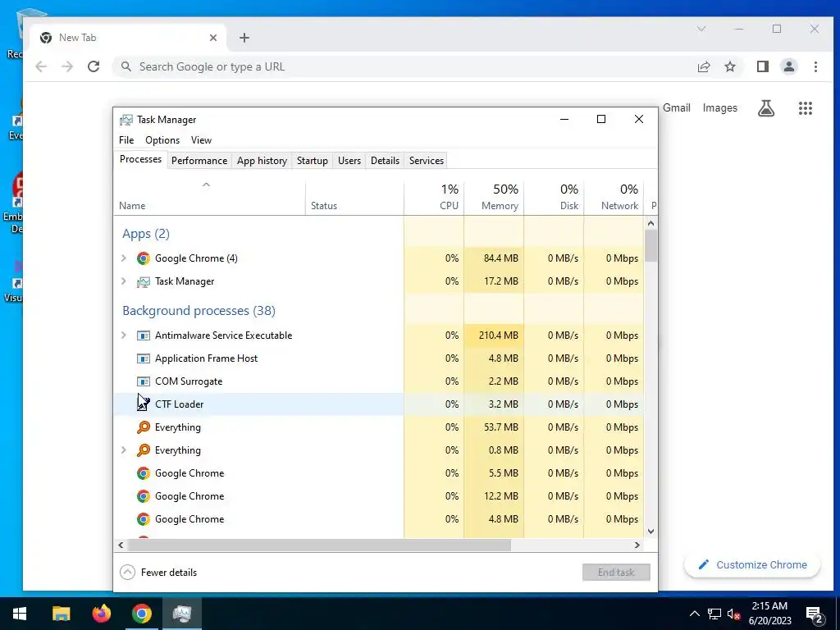Open the View menu in Task Manager

coord(201,139)
